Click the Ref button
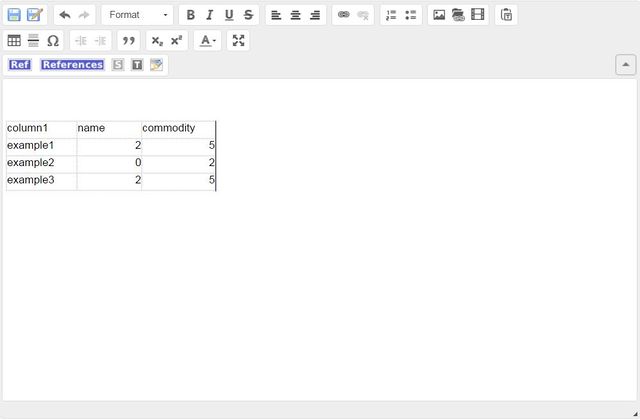 click(20, 65)
